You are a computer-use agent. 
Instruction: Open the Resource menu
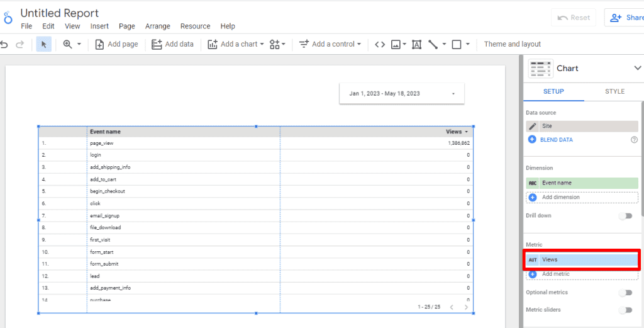click(x=195, y=26)
